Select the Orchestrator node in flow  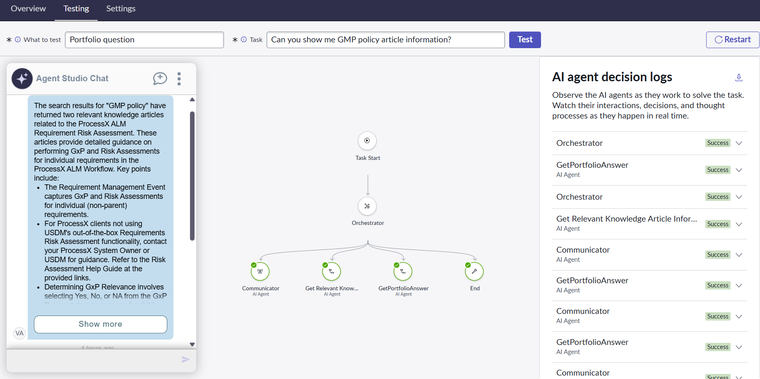[x=367, y=206]
